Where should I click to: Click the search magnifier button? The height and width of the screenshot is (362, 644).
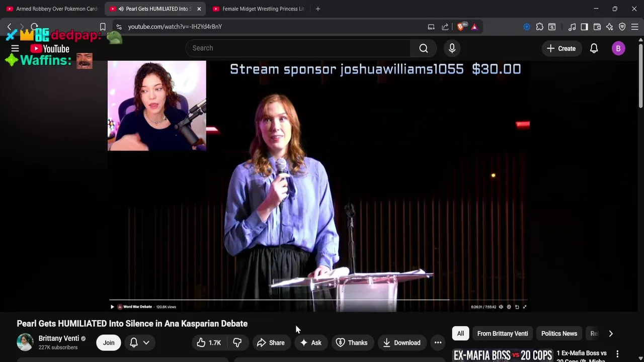(424, 48)
